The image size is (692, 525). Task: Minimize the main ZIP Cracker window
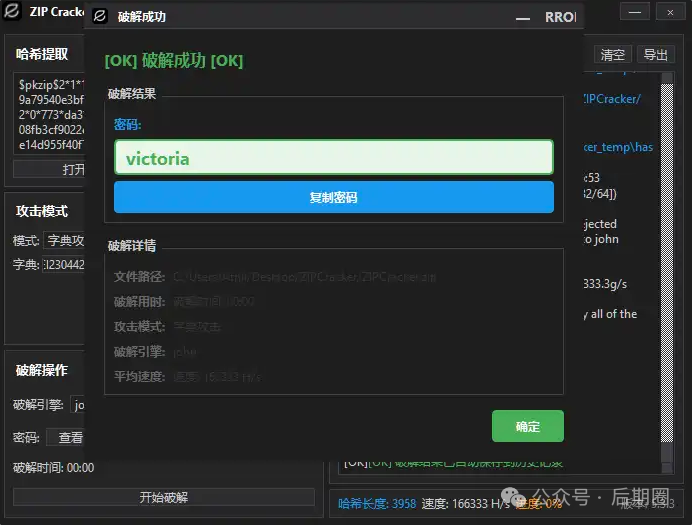tap(635, 12)
